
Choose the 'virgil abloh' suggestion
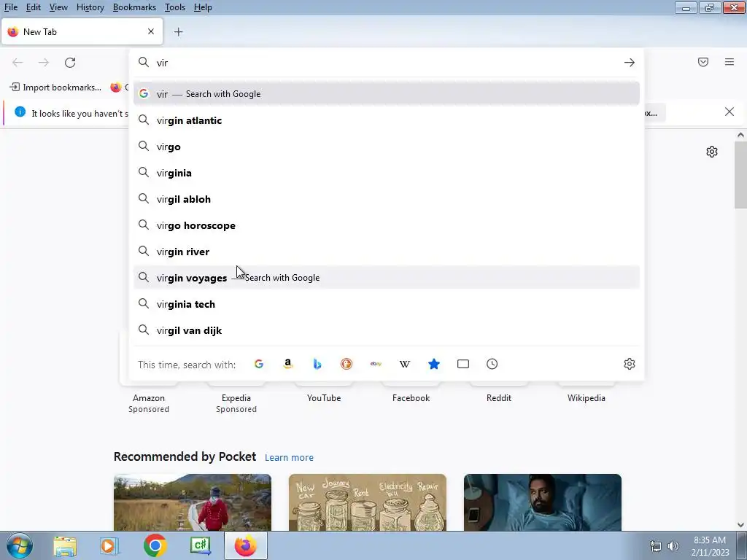coord(387,199)
